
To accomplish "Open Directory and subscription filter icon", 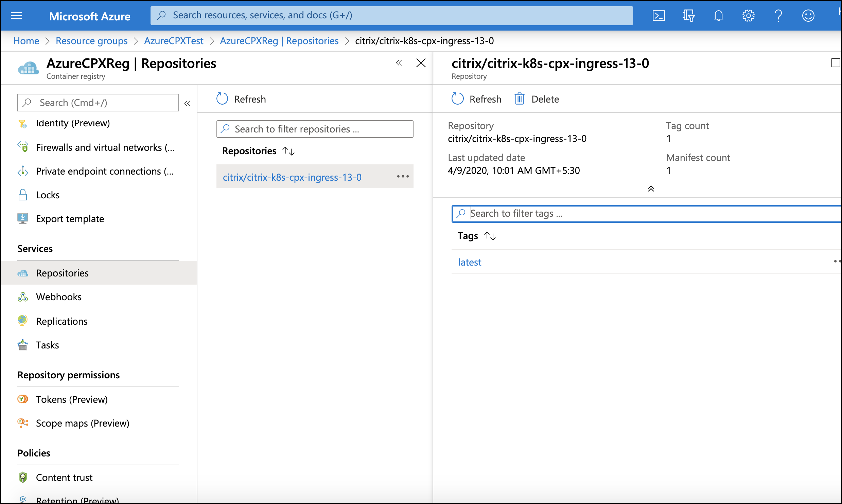I will tap(688, 16).
